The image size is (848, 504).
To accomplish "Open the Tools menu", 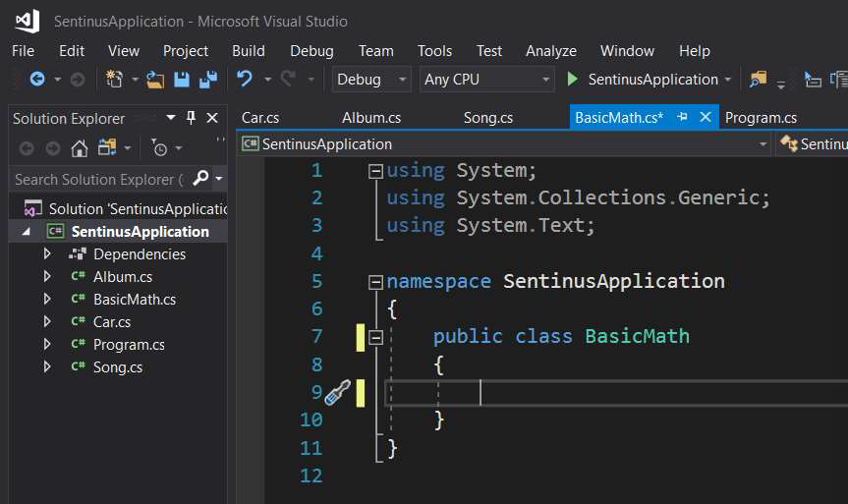I will tap(434, 51).
